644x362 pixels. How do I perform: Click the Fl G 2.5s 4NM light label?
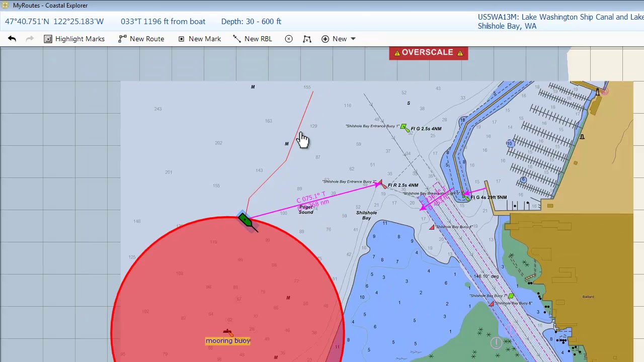[x=426, y=129]
